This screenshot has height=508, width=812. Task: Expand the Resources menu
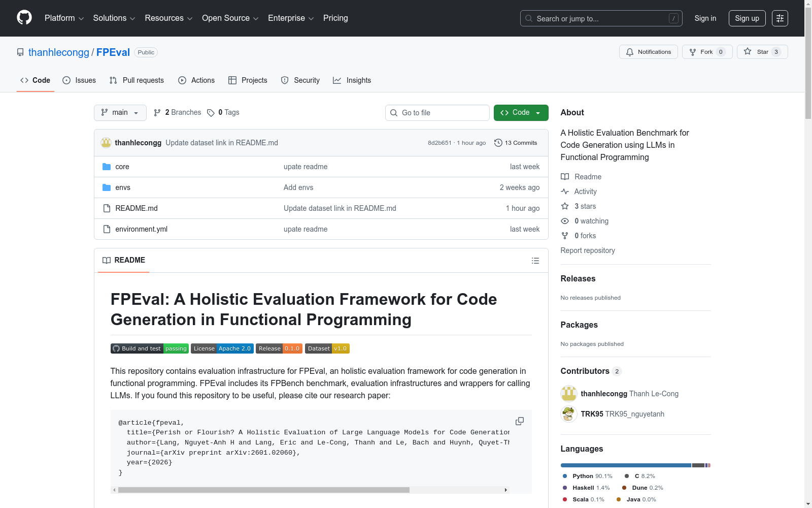[169, 18]
